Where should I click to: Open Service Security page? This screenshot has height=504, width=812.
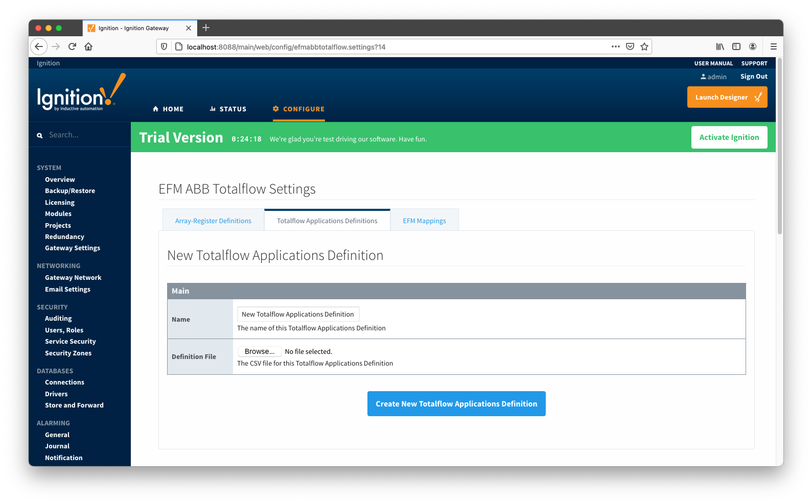coord(71,342)
